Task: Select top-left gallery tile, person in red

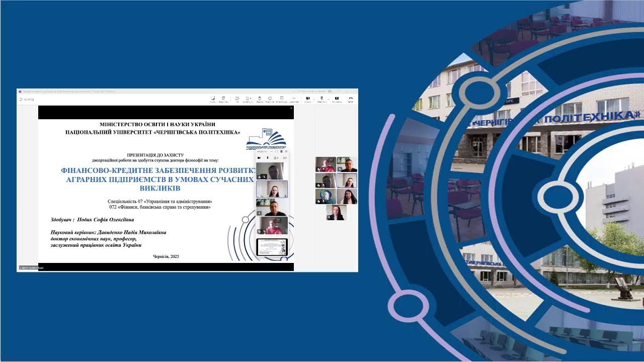Action: click(x=326, y=164)
